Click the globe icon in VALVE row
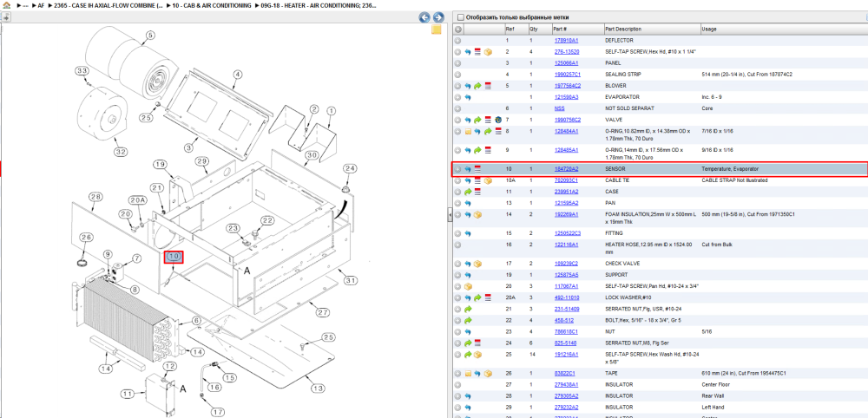Screen dimensions: 868x418 click(x=497, y=120)
